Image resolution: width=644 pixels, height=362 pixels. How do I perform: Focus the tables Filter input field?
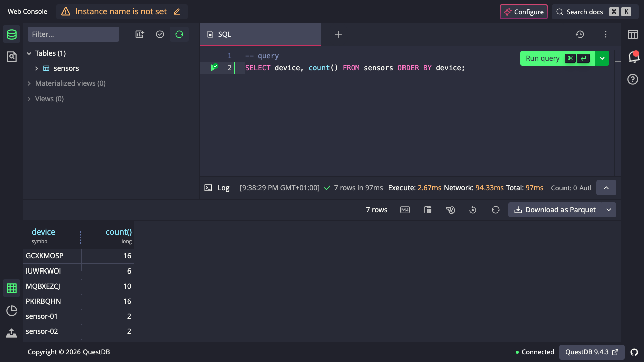[x=73, y=34]
